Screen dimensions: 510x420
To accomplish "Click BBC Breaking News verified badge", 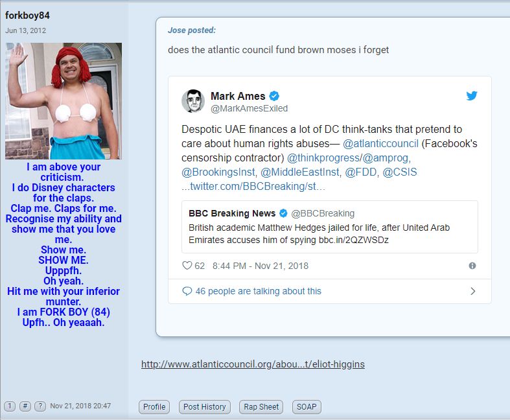I will pos(283,213).
